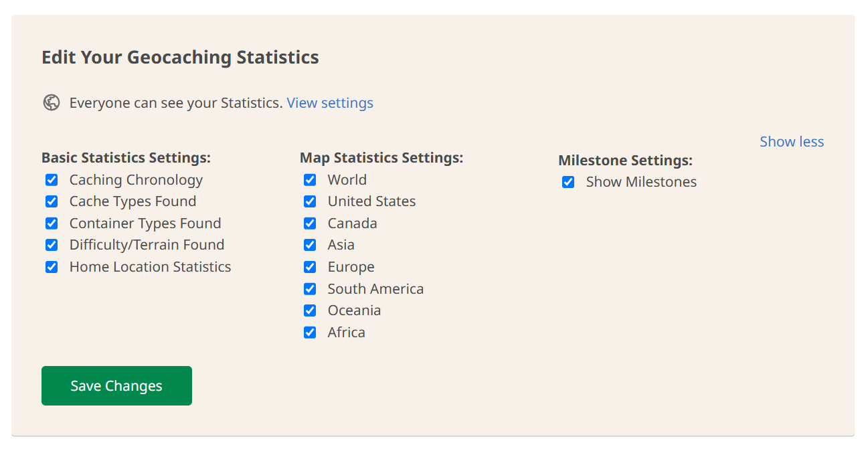The width and height of the screenshot is (868, 451).
Task: Uncheck the Europe map checkbox
Action: [310, 267]
